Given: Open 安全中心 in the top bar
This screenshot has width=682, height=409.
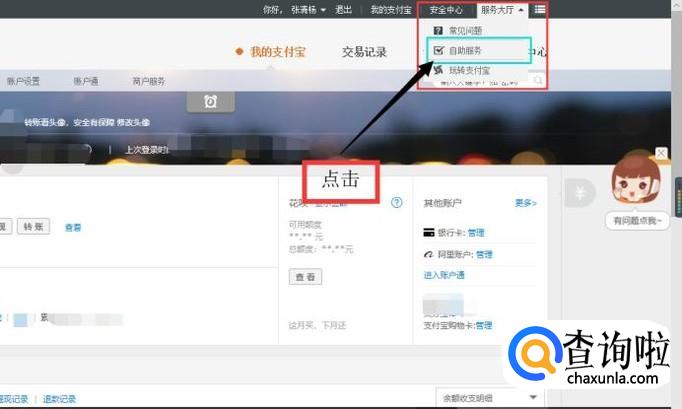Looking at the screenshot, I should click(446, 10).
